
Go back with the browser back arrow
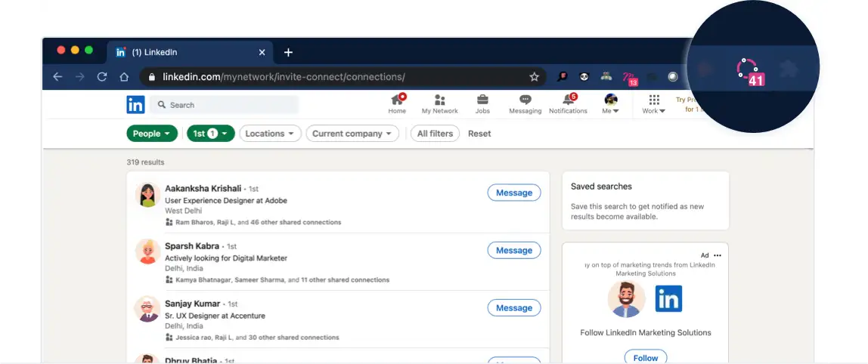(57, 77)
